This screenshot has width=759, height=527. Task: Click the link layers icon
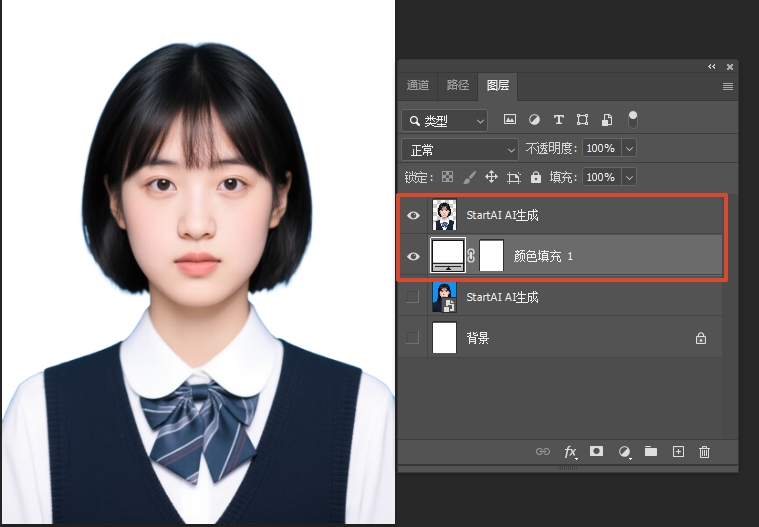click(543, 452)
